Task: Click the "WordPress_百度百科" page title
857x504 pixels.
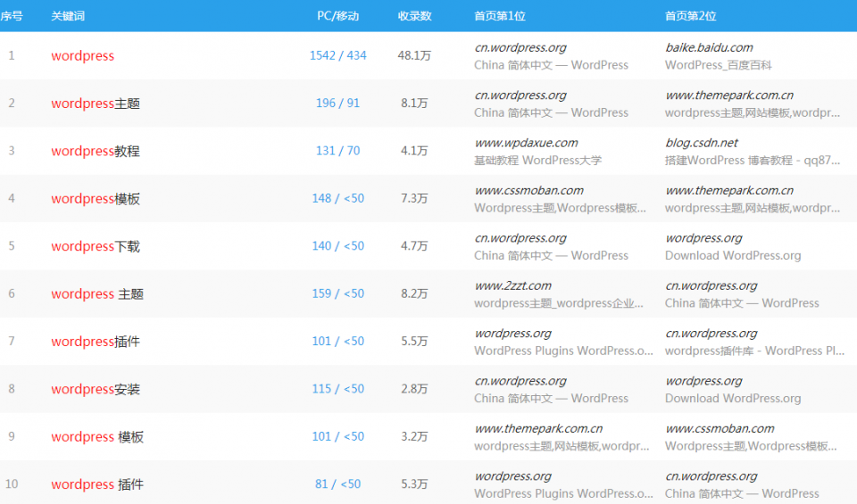Action: [718, 65]
